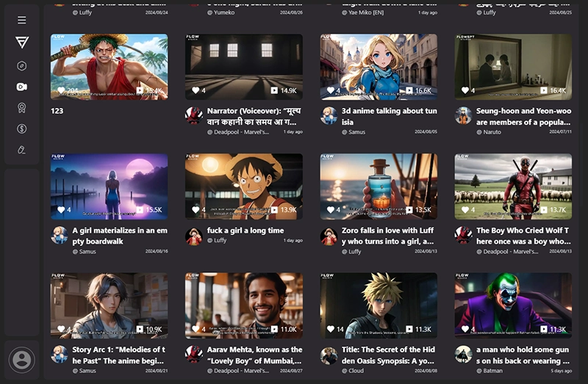The width and height of the screenshot is (588, 384).
Task: Click play count icon showing 13.5K
Action: click(x=409, y=210)
